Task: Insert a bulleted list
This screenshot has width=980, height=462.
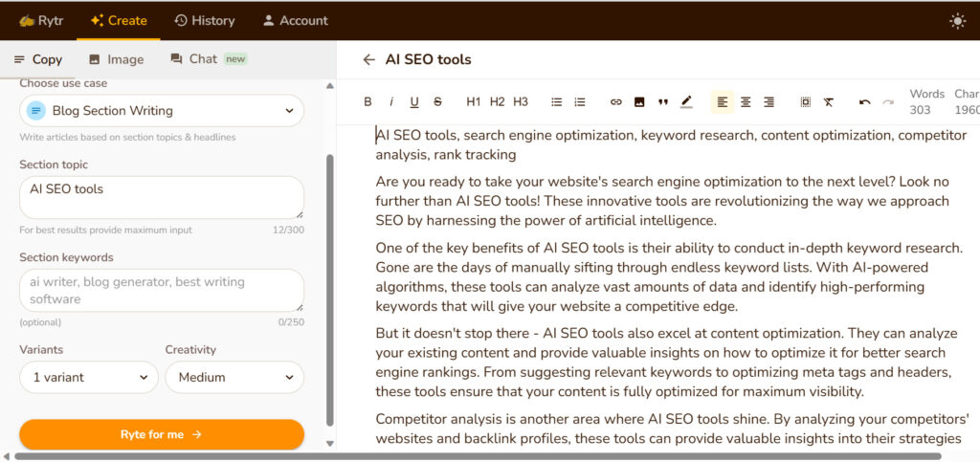Action: click(x=556, y=101)
